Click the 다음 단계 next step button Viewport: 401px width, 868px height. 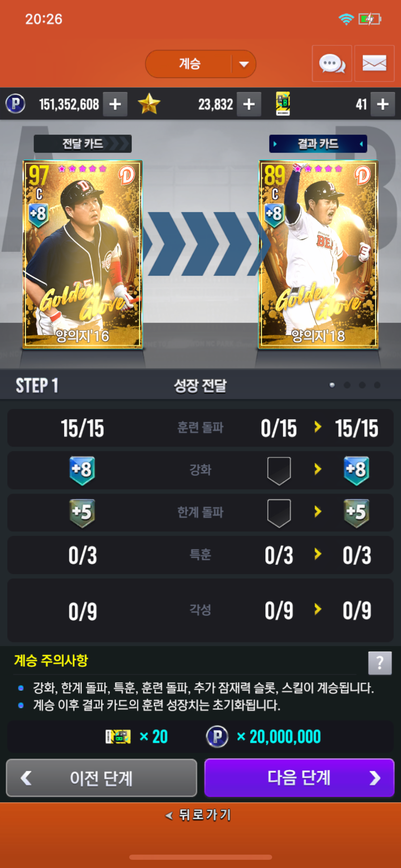click(299, 777)
